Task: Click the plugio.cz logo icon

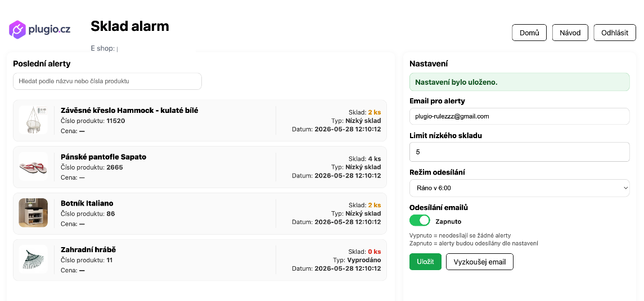Action: (17, 30)
